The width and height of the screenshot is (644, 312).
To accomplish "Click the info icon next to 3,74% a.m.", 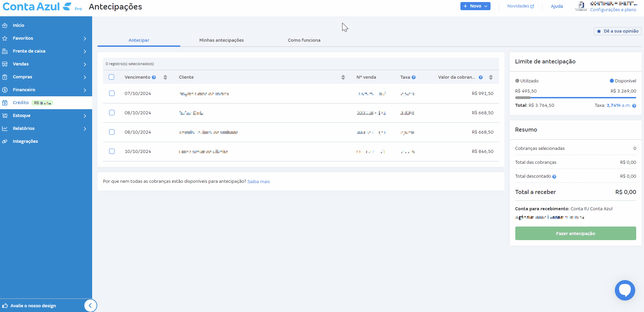I will click(634, 106).
